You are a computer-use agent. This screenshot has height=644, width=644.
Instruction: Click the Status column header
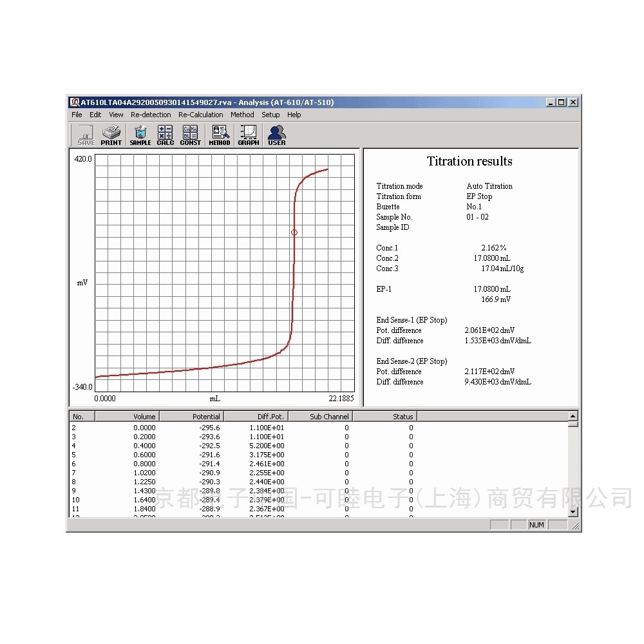(385, 417)
